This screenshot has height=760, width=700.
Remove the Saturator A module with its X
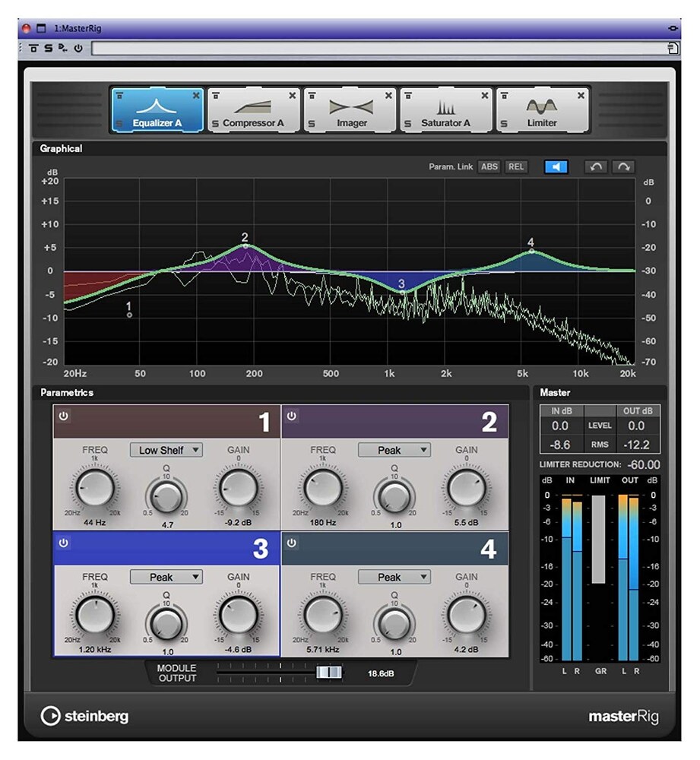pos(484,96)
